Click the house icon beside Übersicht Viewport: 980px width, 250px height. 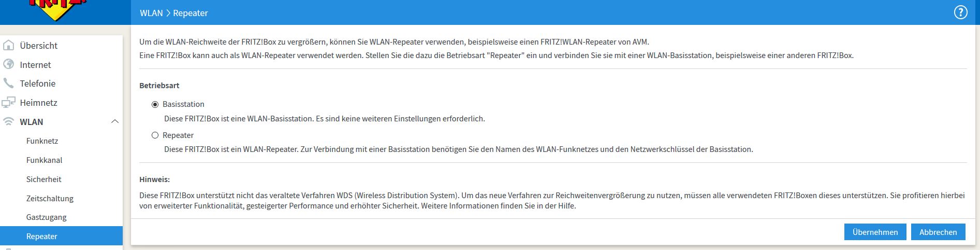8,45
